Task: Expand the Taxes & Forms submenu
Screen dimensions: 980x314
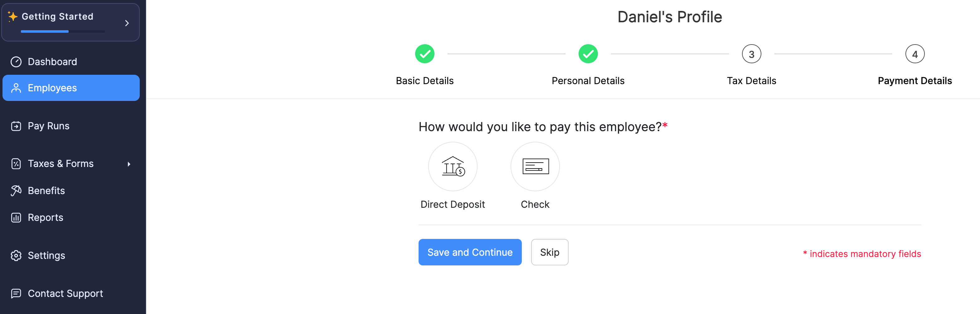Action: [x=129, y=164]
